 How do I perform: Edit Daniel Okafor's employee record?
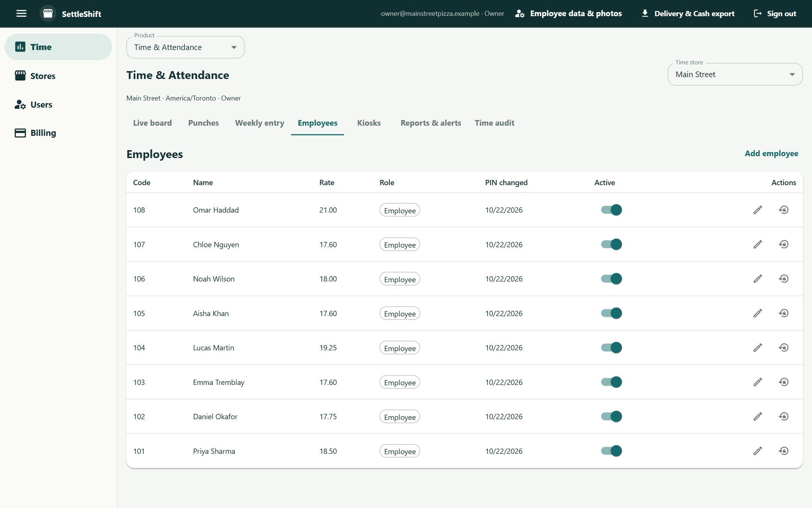point(757,417)
